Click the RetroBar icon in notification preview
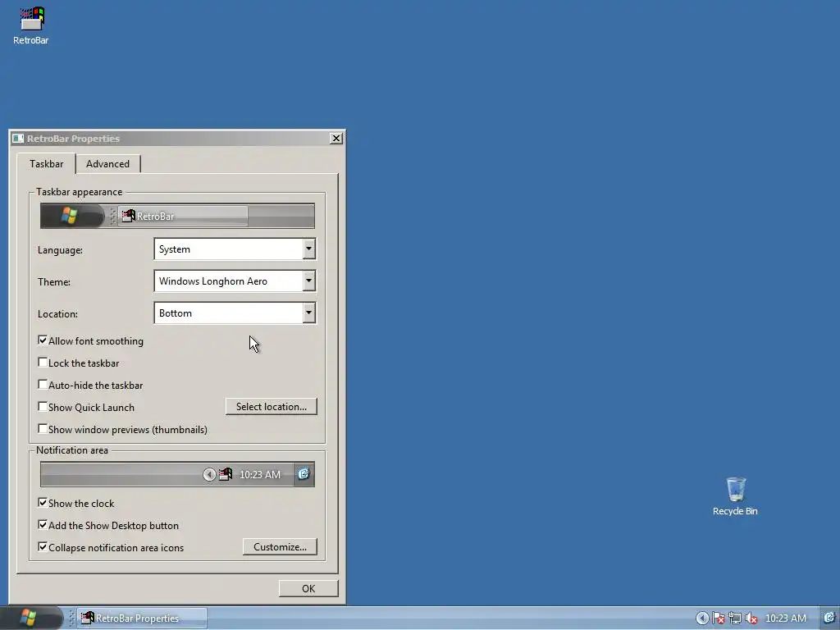This screenshot has width=840, height=630. pyautogui.click(x=226, y=474)
